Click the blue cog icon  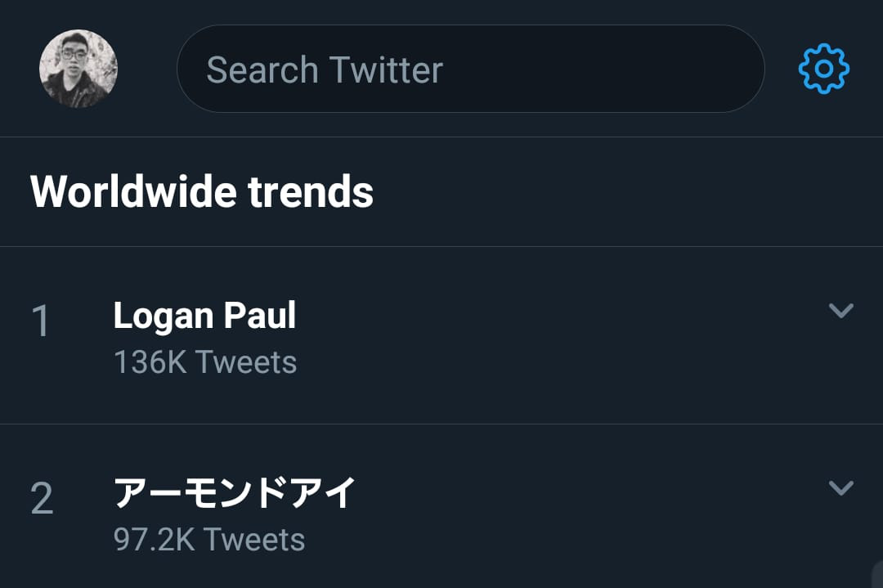[824, 69]
